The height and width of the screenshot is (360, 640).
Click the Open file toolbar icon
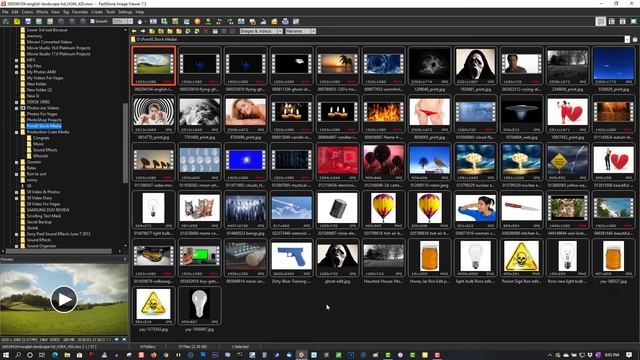point(17,21)
